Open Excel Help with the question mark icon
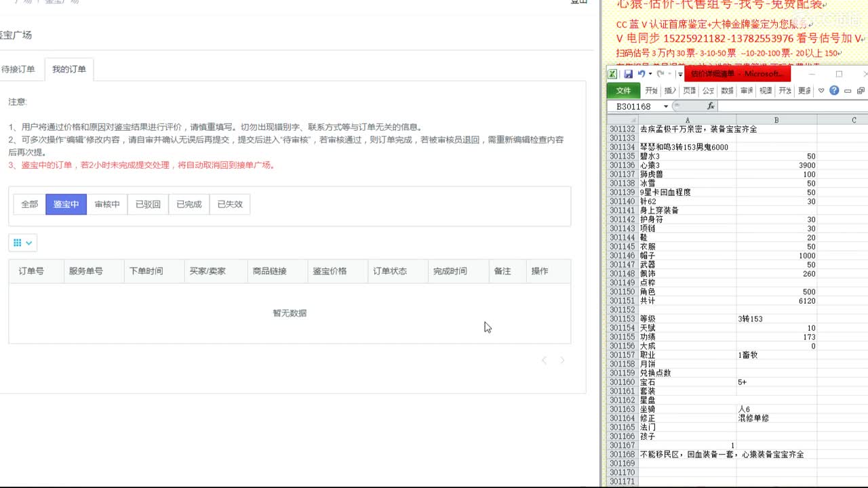Screen dimensions: 868x488 point(834,91)
